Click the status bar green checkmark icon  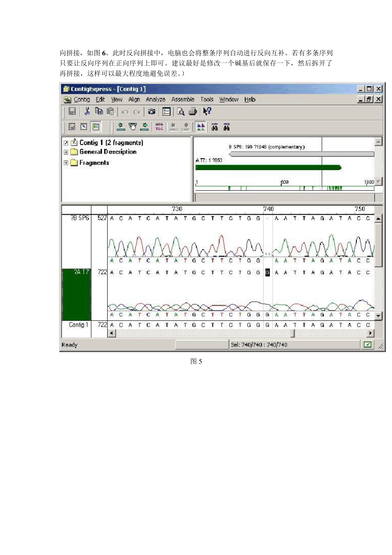pyautogui.click(x=368, y=345)
